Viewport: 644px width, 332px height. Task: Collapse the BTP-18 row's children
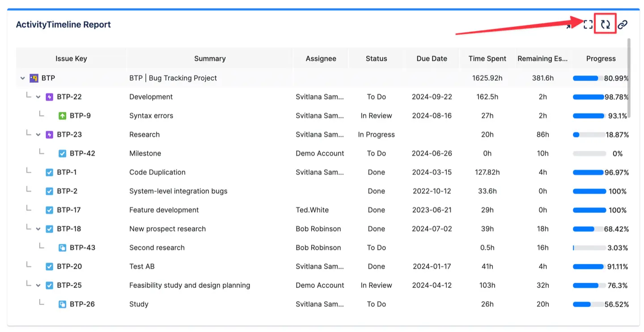tap(38, 229)
